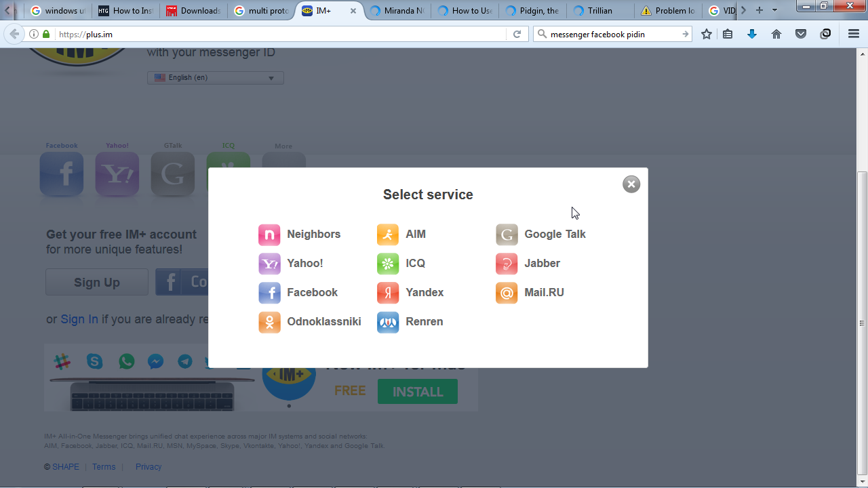
Task: Click the large GTalk tile behind the dialog
Action: 173,174
